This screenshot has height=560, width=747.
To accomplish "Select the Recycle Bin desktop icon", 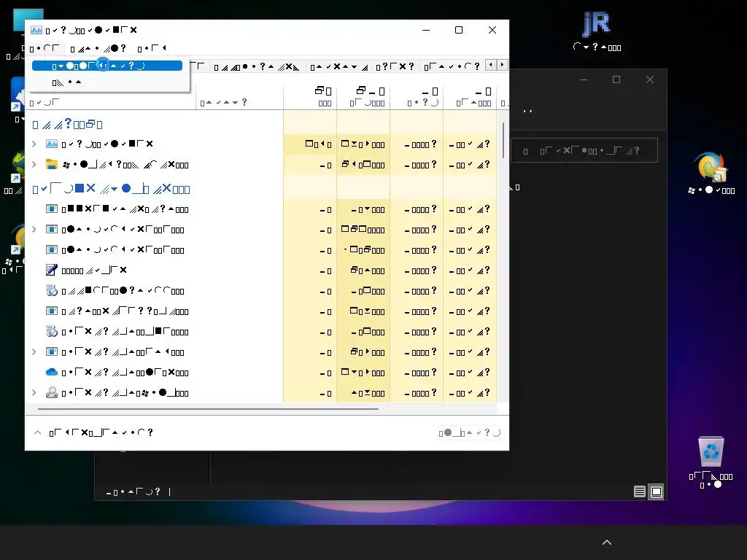I will (x=711, y=451).
